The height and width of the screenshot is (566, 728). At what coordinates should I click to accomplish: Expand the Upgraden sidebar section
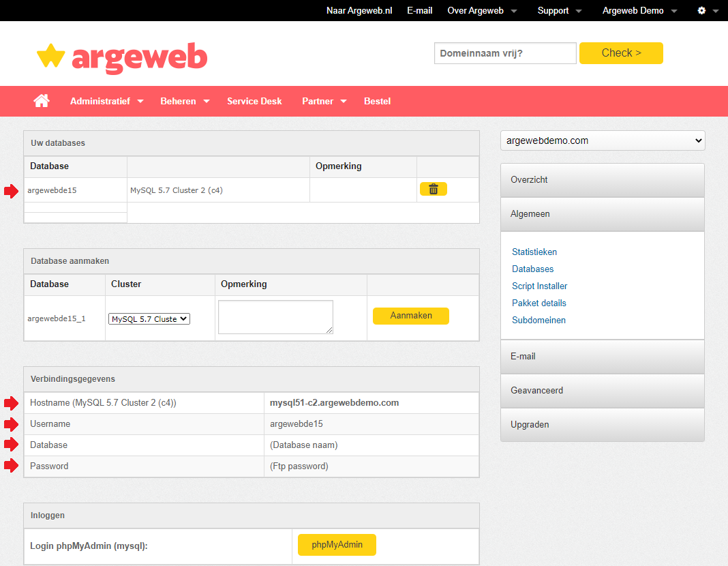tap(602, 425)
